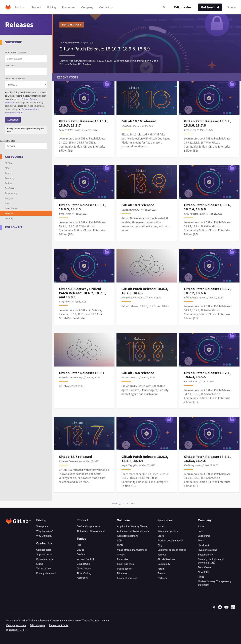The height and width of the screenshot is (644, 241).
Task: Select Contact us in top navigation
Action: [x=106, y=7]
